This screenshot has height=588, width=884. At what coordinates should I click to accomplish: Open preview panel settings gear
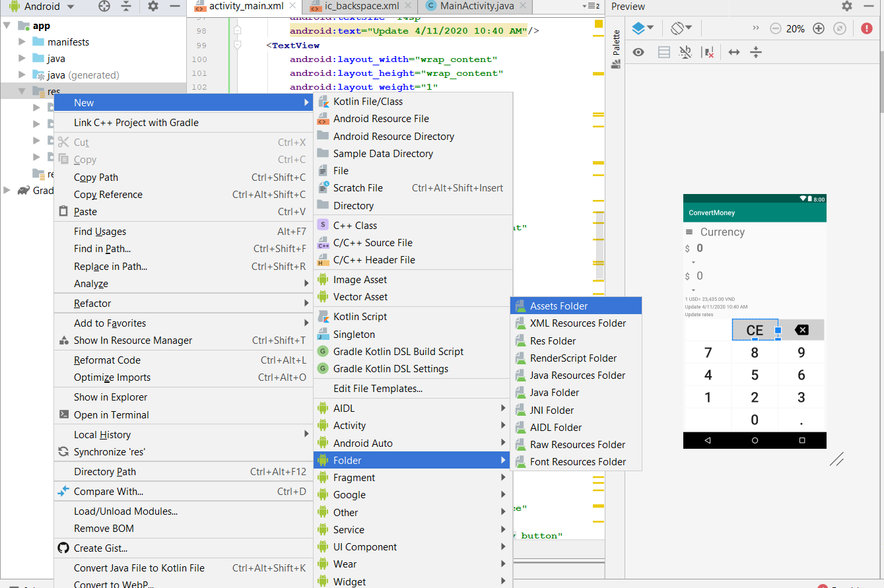coord(847,6)
